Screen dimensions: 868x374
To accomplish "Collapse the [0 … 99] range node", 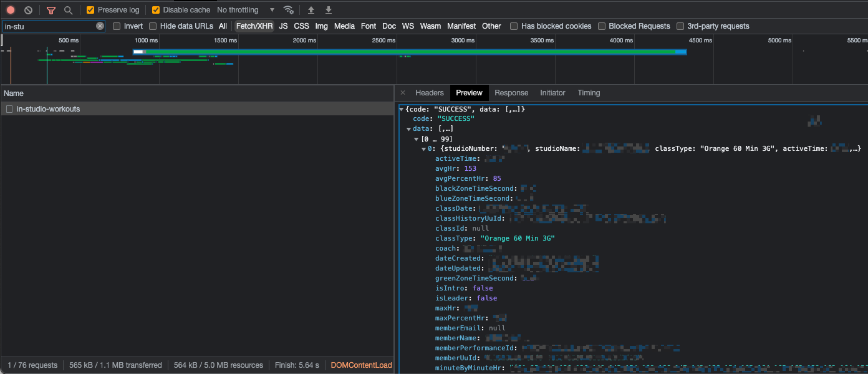I will 417,139.
